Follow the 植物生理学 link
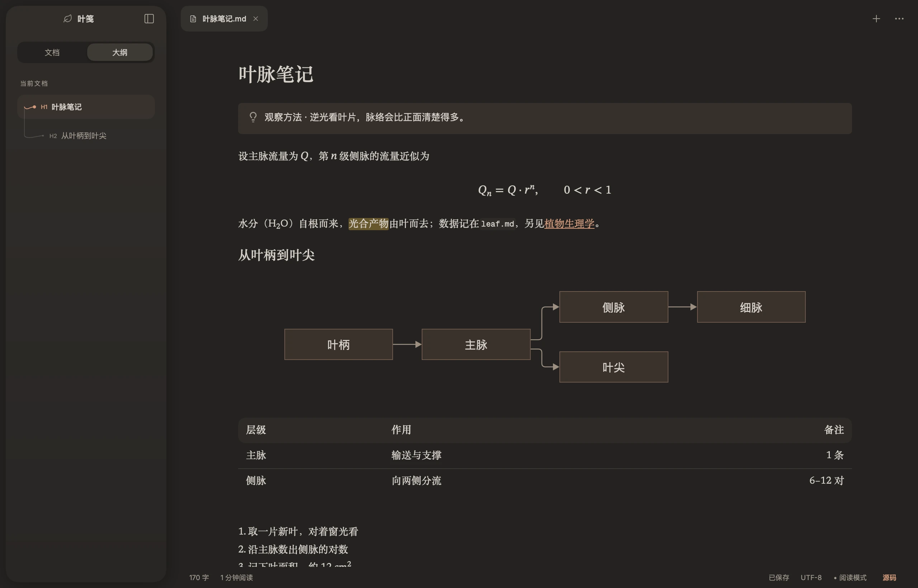The image size is (918, 588). (x=569, y=224)
